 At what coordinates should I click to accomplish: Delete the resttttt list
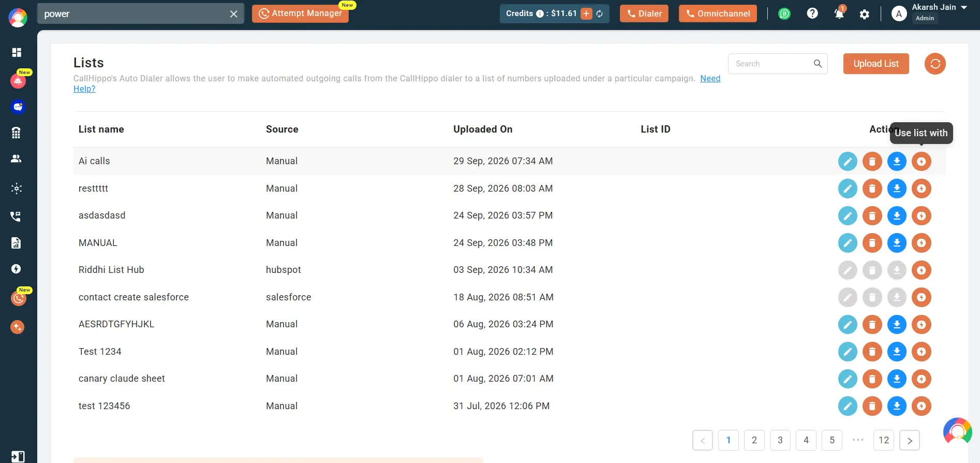pyautogui.click(x=872, y=189)
